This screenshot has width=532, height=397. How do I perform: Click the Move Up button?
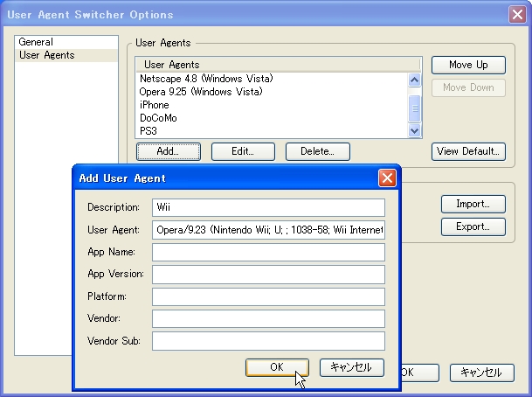coord(468,65)
